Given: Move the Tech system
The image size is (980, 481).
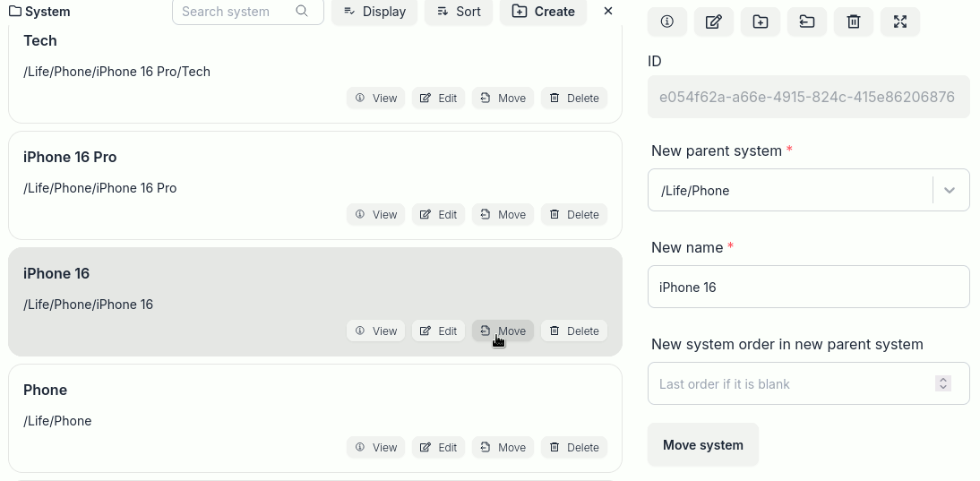Looking at the screenshot, I should (x=503, y=98).
